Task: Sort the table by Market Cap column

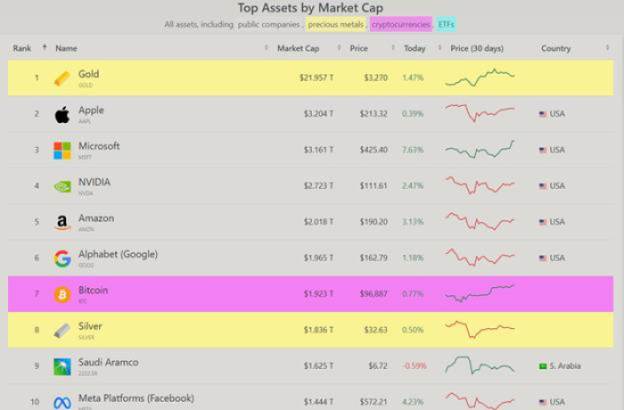Action: pos(297,48)
